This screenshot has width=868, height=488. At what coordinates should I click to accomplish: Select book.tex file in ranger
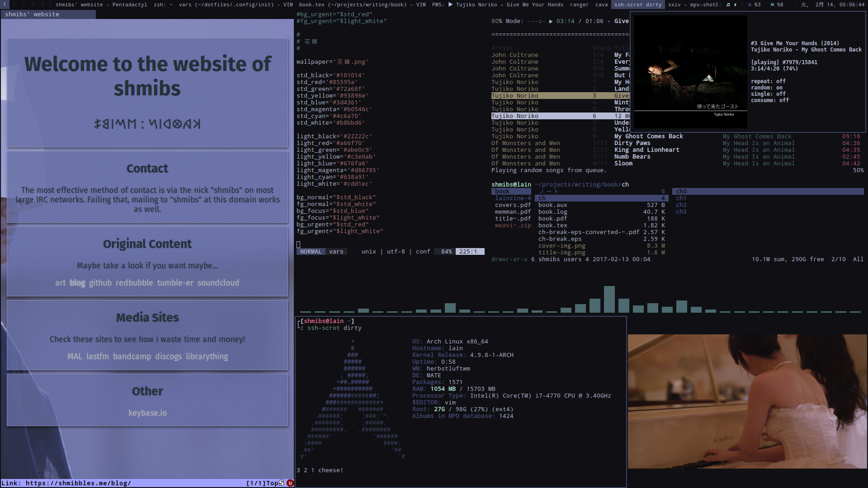[x=552, y=225]
